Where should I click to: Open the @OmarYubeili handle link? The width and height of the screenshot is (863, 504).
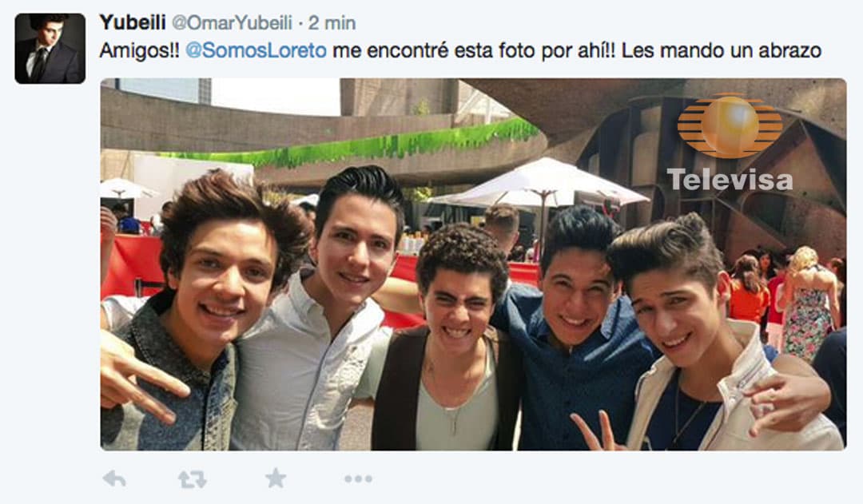point(233,23)
